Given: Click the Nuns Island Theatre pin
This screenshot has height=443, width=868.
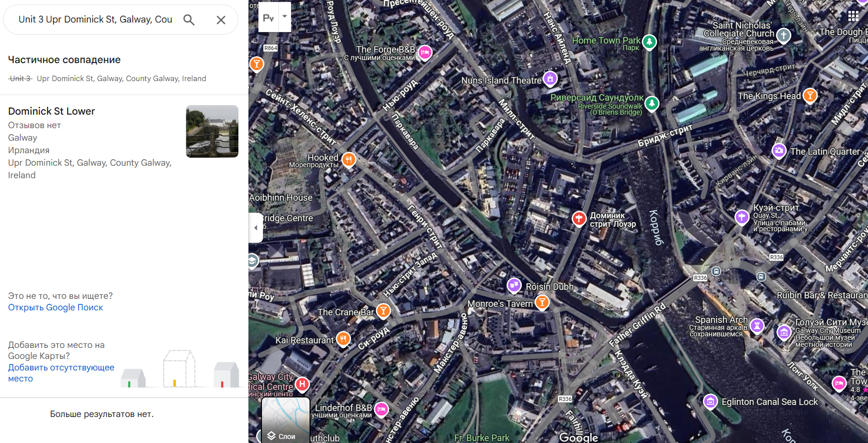Looking at the screenshot, I should [x=550, y=79].
